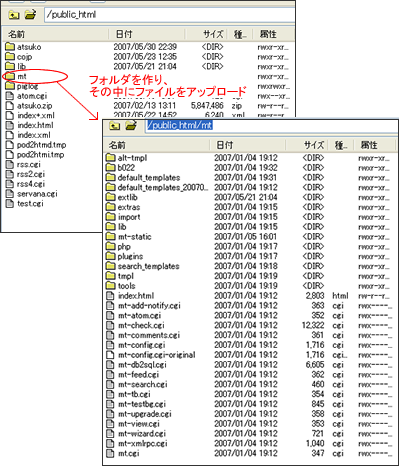Select mt-testbg.cgi file
The image size is (400, 466).
(x=136, y=404)
